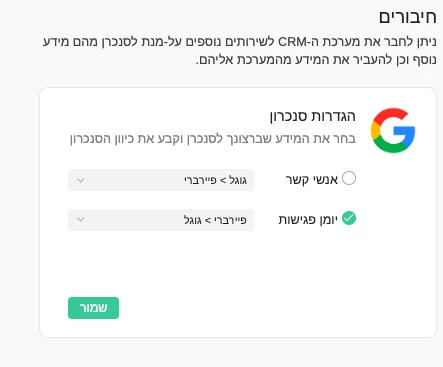Click the text פיירברי > גוגל inside the second selector
This screenshot has height=367, width=443.
[215, 220]
